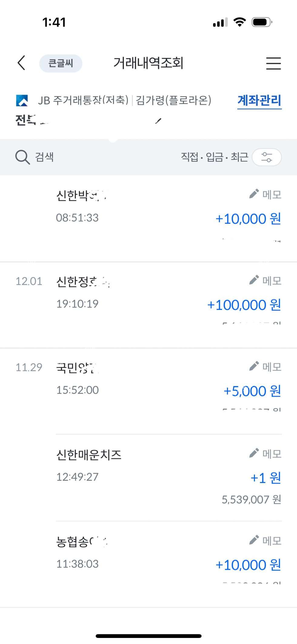Tap the JB bank logo icon
This screenshot has height=644, width=297.
click(22, 100)
